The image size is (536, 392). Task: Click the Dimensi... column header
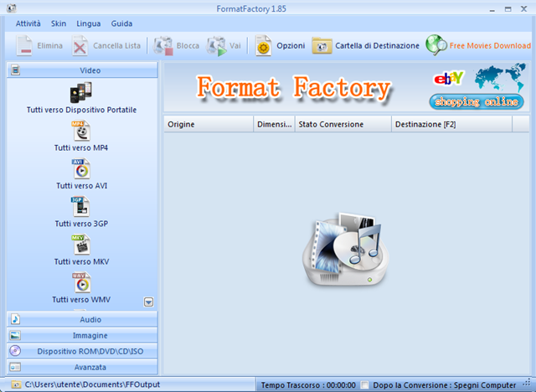click(x=274, y=124)
